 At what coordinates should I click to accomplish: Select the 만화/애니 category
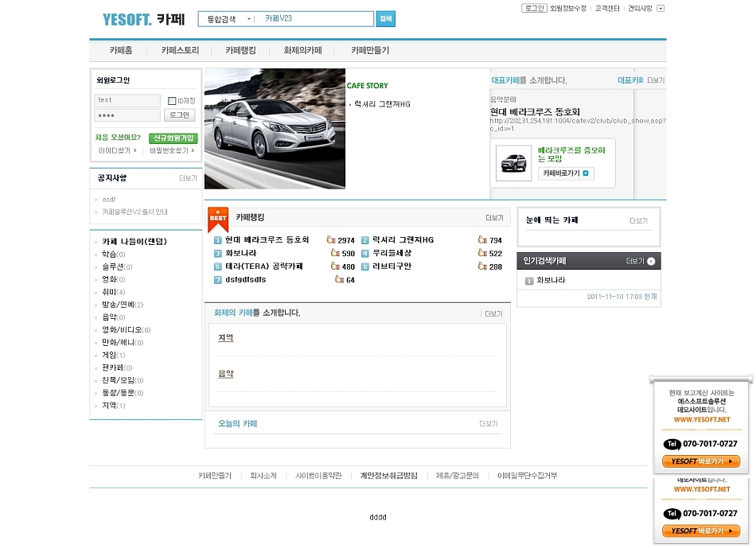click(123, 342)
